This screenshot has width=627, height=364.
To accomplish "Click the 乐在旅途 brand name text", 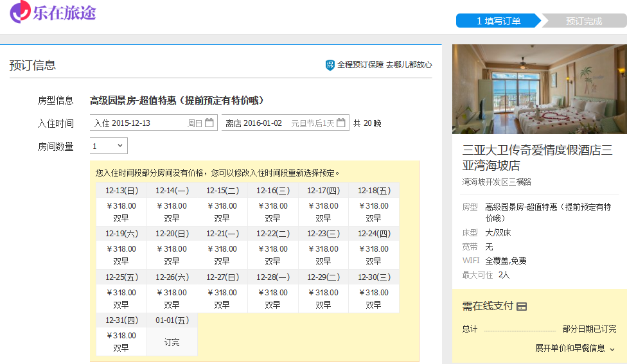I will (x=64, y=12).
